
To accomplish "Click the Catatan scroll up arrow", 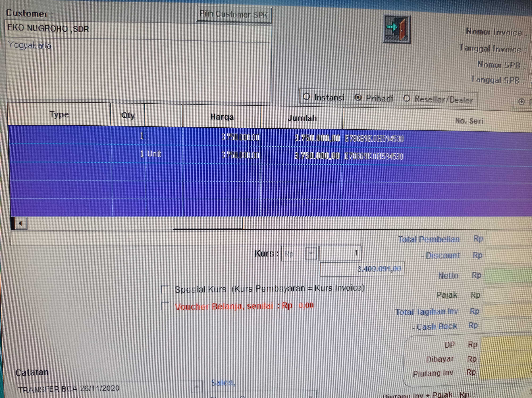I will pyautogui.click(x=197, y=386).
